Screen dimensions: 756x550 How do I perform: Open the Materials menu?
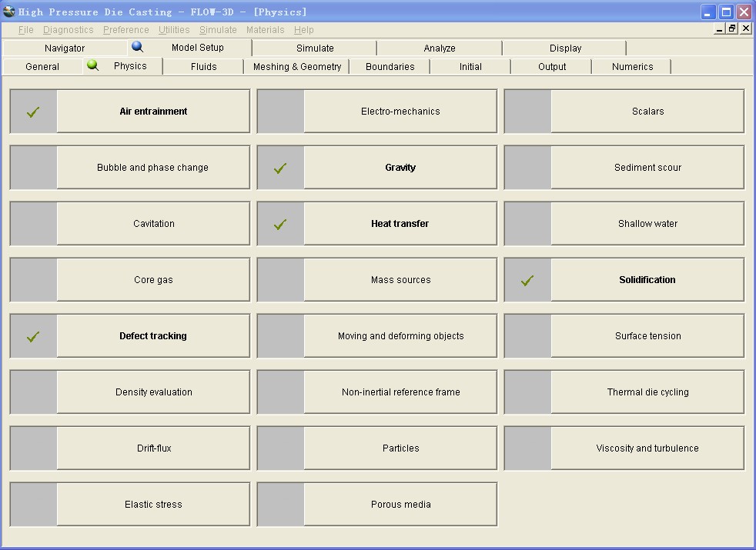pos(265,30)
